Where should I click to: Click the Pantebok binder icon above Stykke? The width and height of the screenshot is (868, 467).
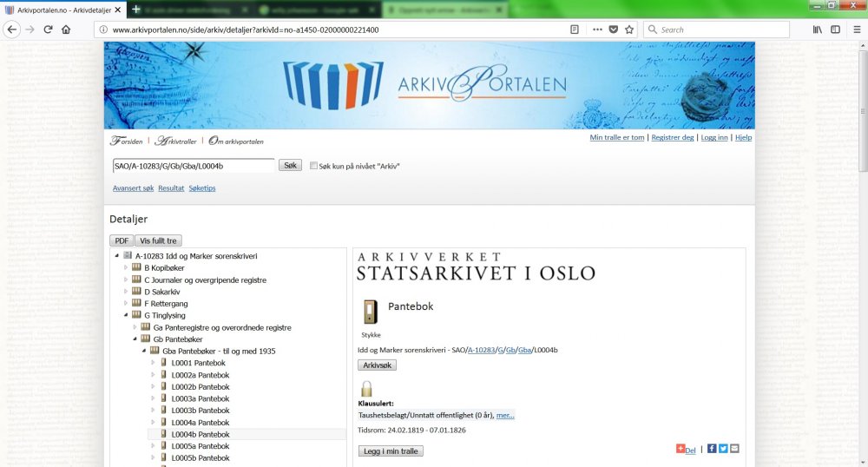click(x=371, y=312)
